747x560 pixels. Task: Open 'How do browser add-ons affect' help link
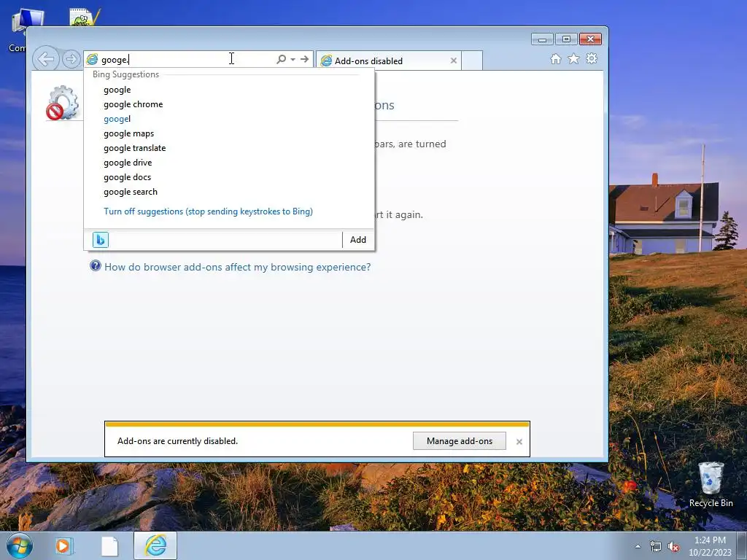[x=237, y=267]
